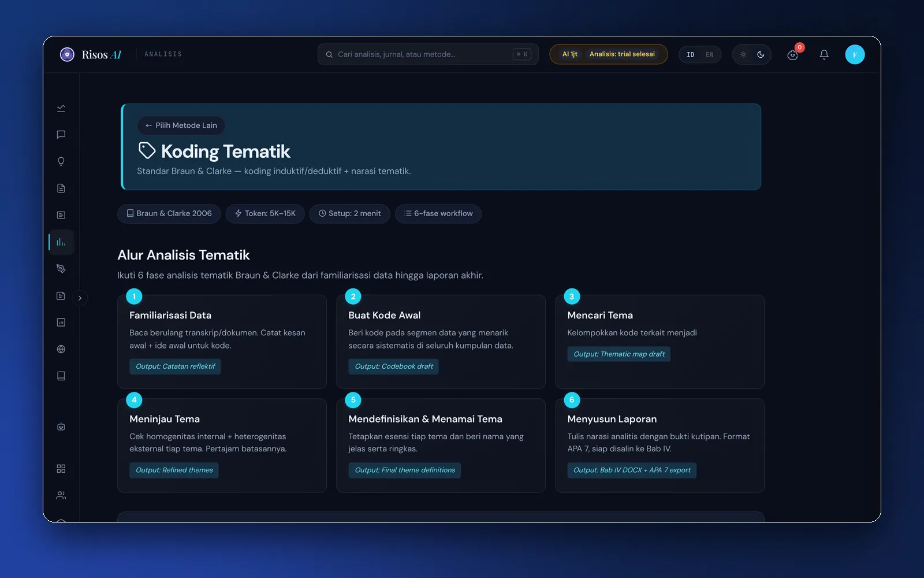Open the pen nib writing sidebar icon
This screenshot has width=924, height=578.
click(61, 269)
